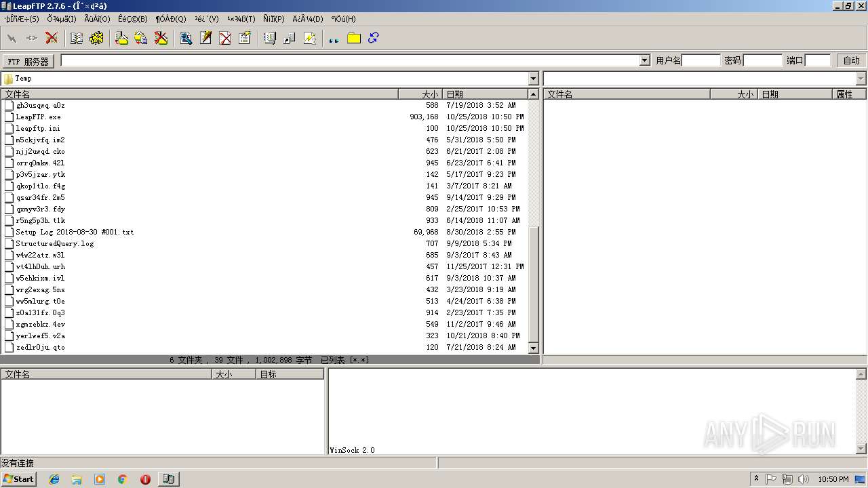Select Setup Log 2018-08-30 #001.txt
The height and width of the screenshot is (488, 868).
(x=75, y=232)
